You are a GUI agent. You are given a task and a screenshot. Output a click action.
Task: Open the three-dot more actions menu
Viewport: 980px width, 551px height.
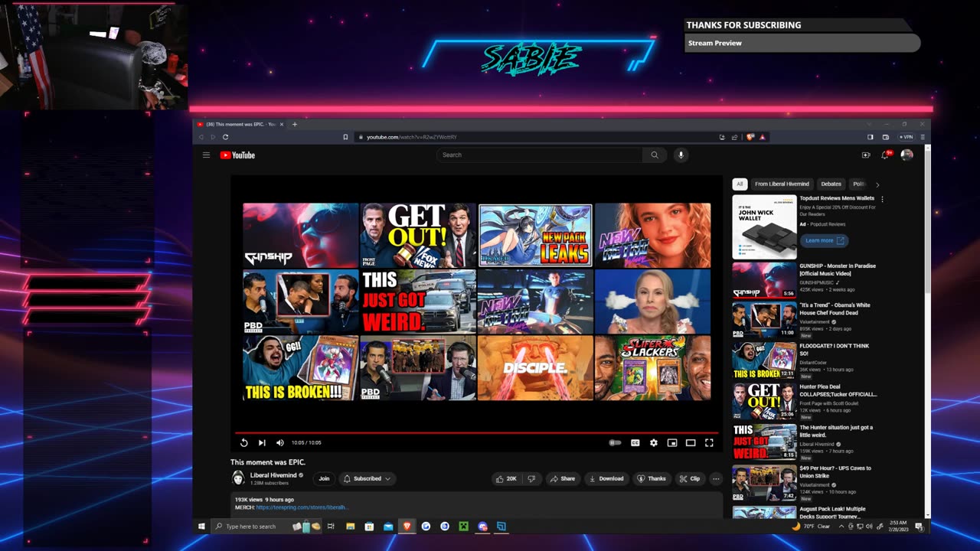(716, 478)
